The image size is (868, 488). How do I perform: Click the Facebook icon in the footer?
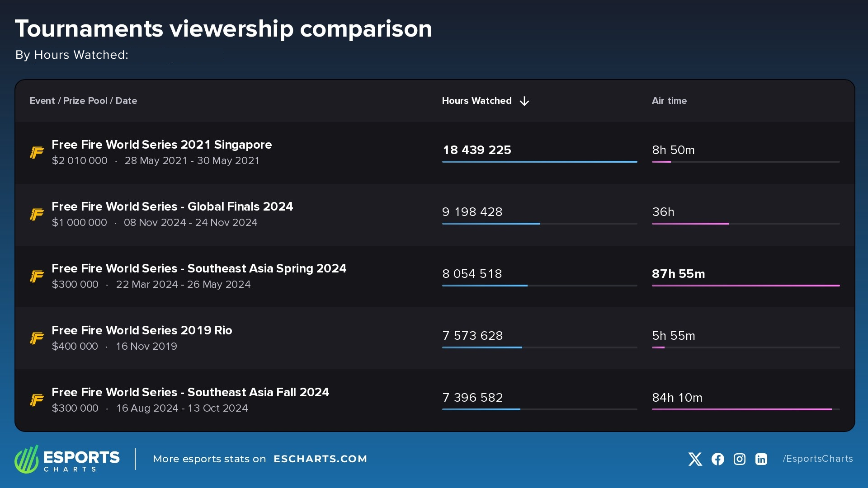(717, 459)
